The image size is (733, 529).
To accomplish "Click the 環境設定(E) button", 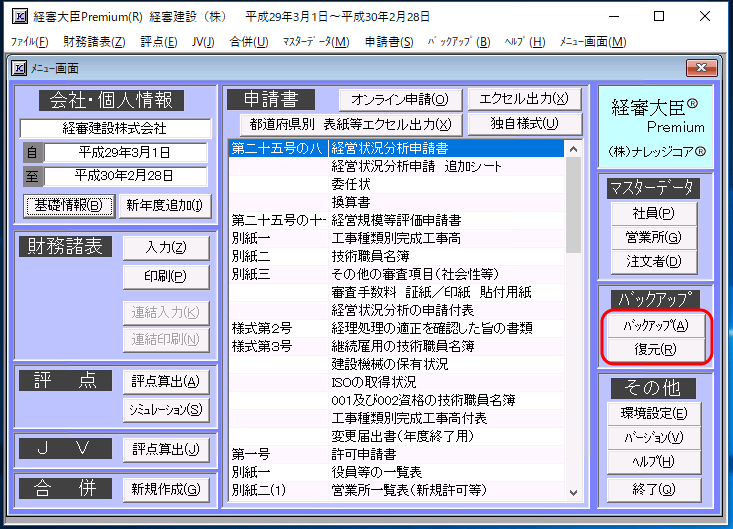I will [x=654, y=414].
